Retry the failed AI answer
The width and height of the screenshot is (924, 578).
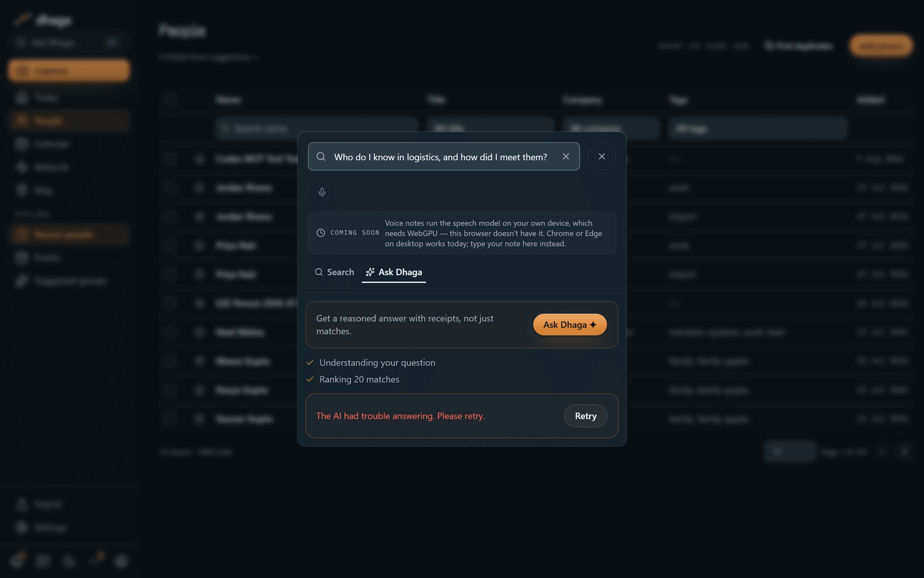[x=586, y=416]
